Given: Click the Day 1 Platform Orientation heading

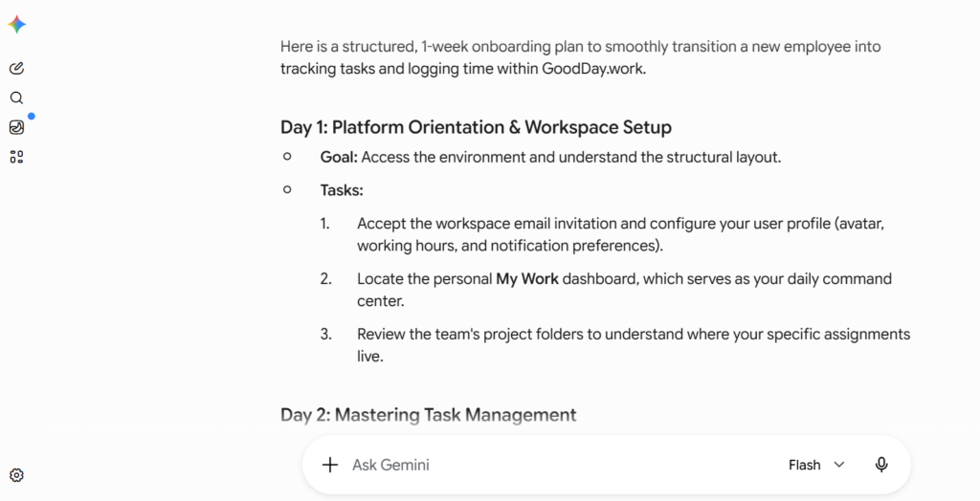Looking at the screenshot, I should click(476, 127).
